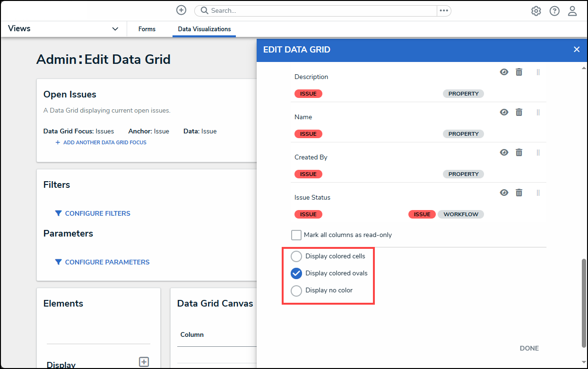Open search options ellipsis menu
Screen dimensions: 588x369
pyautogui.click(x=443, y=10)
